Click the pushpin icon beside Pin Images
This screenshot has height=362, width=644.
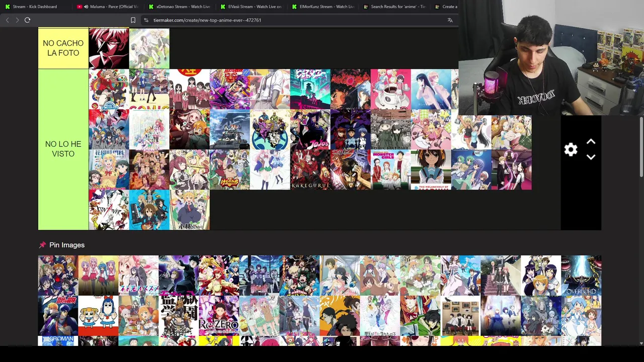(x=42, y=245)
